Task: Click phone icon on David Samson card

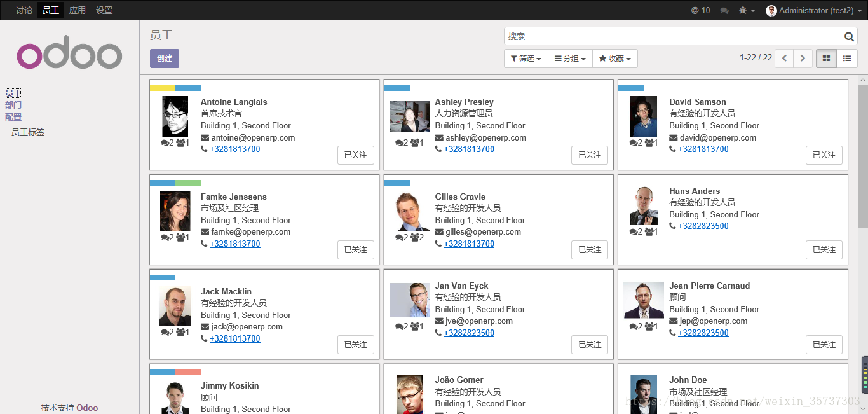Action: (x=672, y=149)
